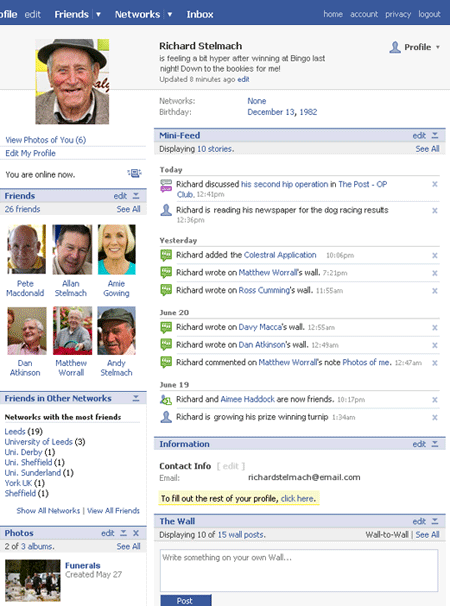Image resolution: width=450 pixels, height=606 pixels.
Task: Open the '26 friends' link
Action: [22, 209]
